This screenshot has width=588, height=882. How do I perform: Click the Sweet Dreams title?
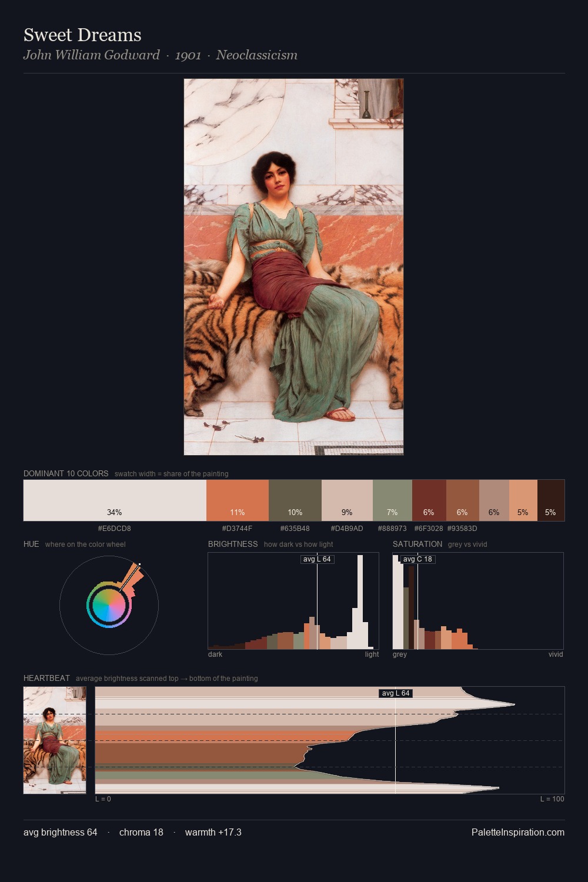pos(82,35)
